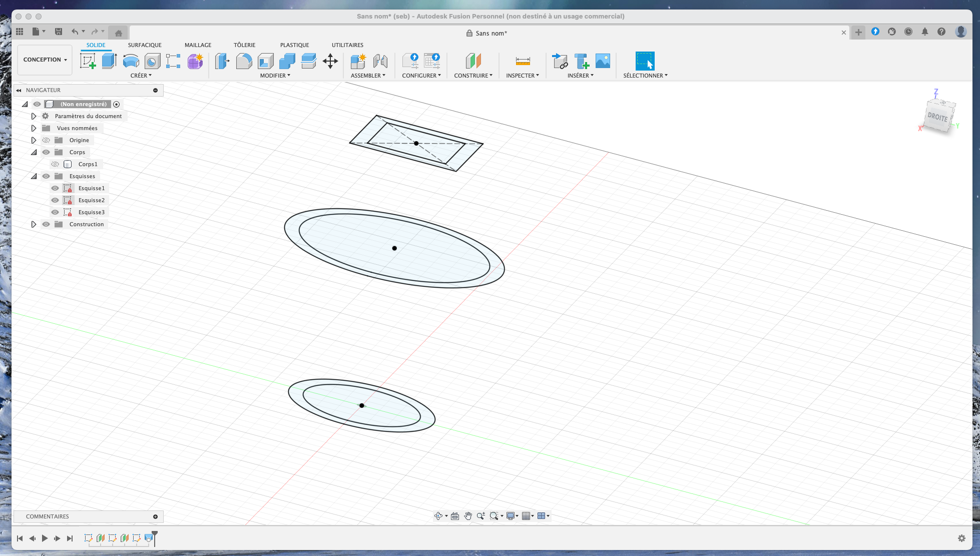The width and height of the screenshot is (980, 556).
Task: Click the Insert Derive icon
Action: pyautogui.click(x=560, y=61)
